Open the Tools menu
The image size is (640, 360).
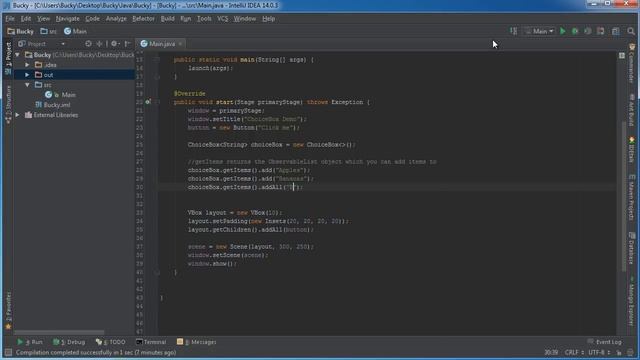204,19
